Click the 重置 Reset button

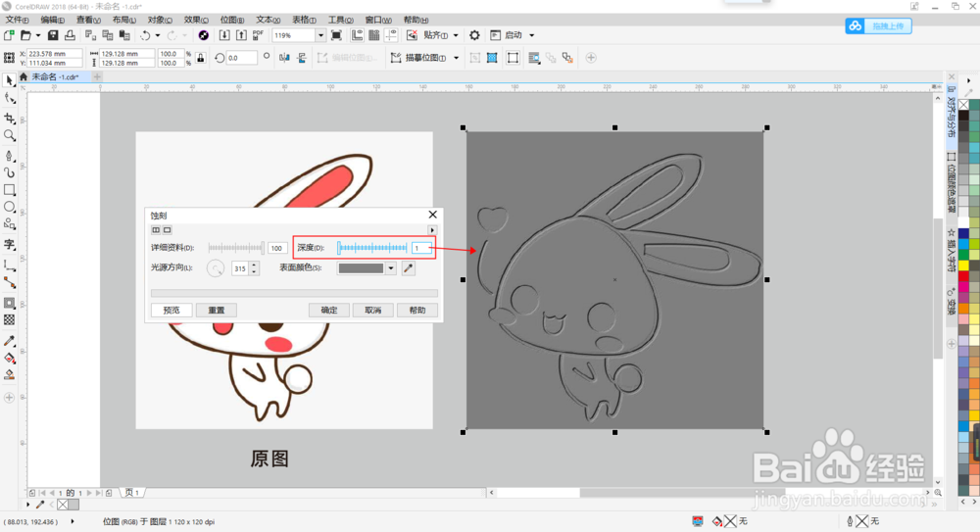pos(217,310)
